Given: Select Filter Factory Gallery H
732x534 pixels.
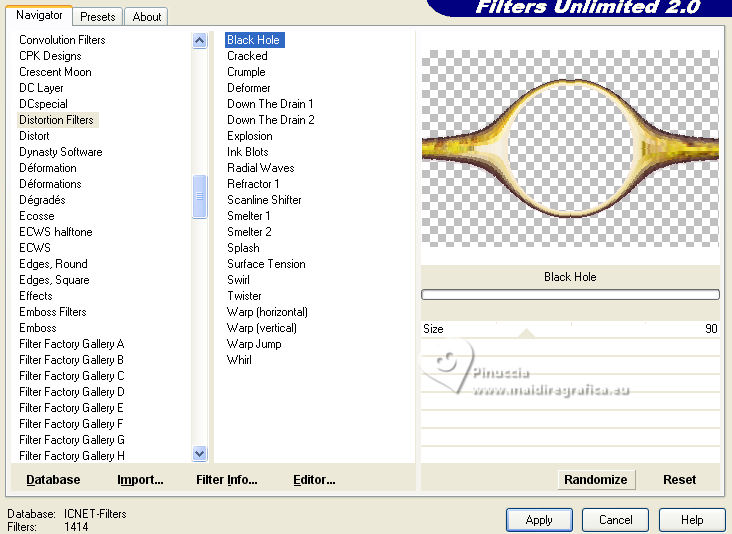Looking at the screenshot, I should (71, 456).
